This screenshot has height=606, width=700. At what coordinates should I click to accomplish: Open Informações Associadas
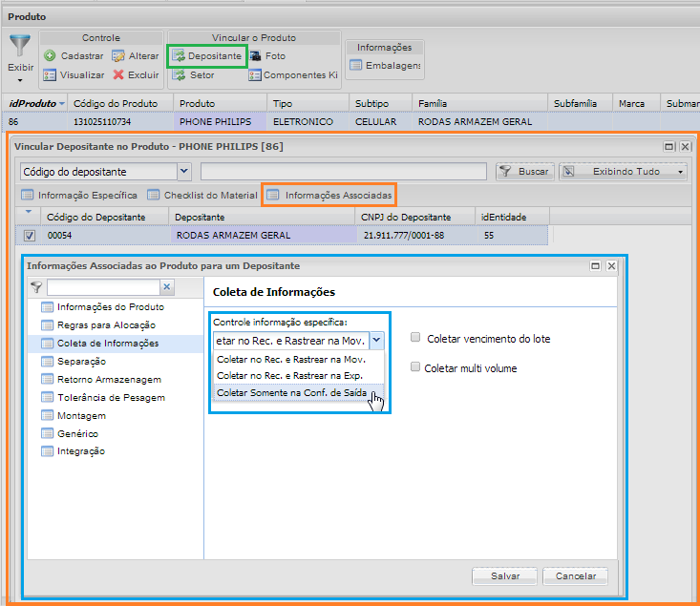[329, 195]
